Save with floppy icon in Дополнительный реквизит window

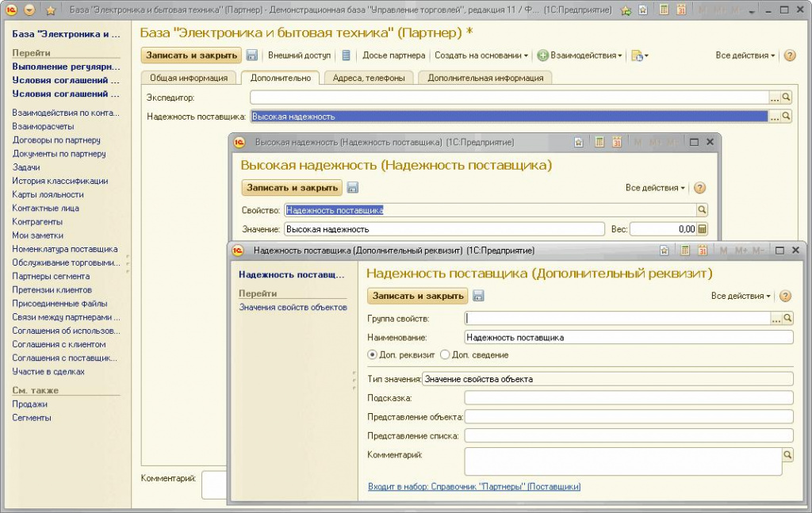[478, 296]
